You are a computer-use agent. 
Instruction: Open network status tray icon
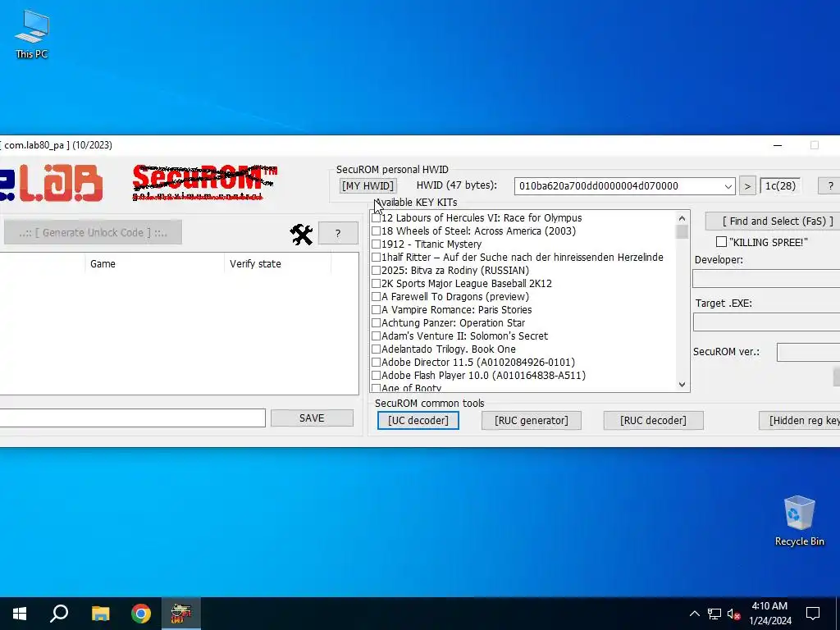click(714, 614)
